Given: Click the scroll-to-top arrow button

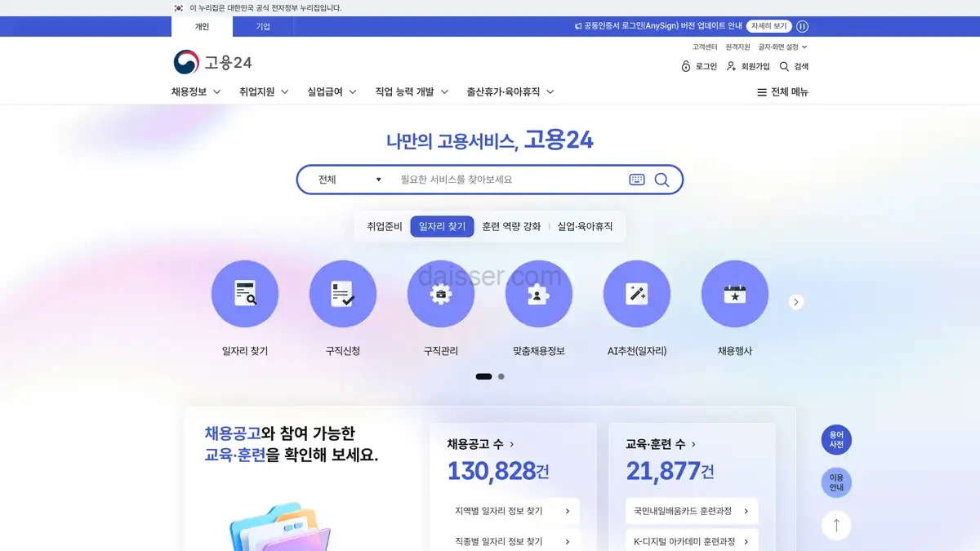Looking at the screenshot, I should (836, 525).
